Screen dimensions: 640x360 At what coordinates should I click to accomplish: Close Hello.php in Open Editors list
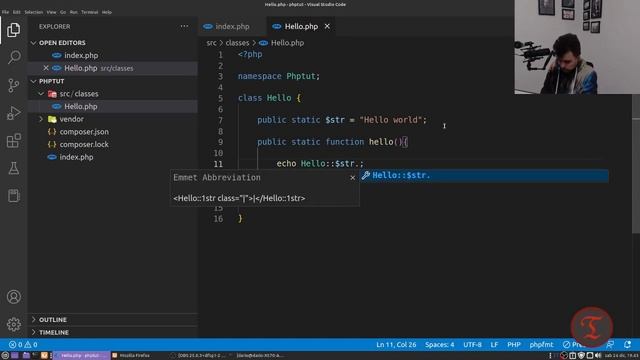click(x=46, y=68)
